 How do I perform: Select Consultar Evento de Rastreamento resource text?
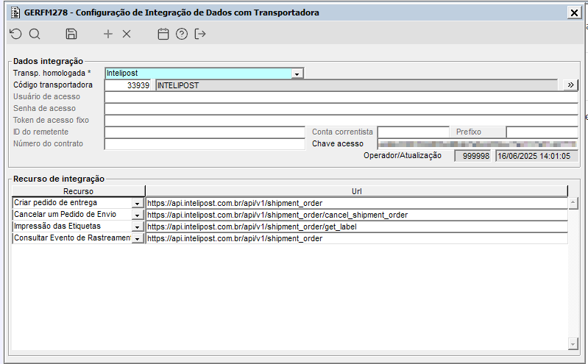(72, 238)
